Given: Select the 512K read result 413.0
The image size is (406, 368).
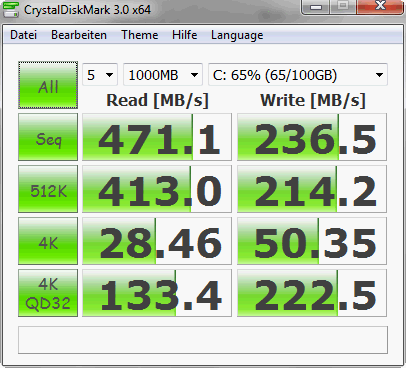Looking at the screenshot, I should point(157,189).
